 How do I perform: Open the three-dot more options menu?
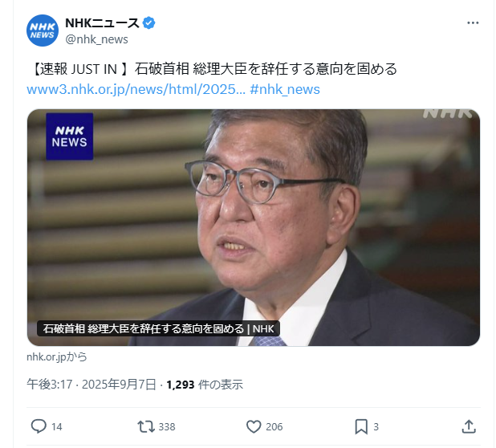pyautogui.click(x=473, y=22)
